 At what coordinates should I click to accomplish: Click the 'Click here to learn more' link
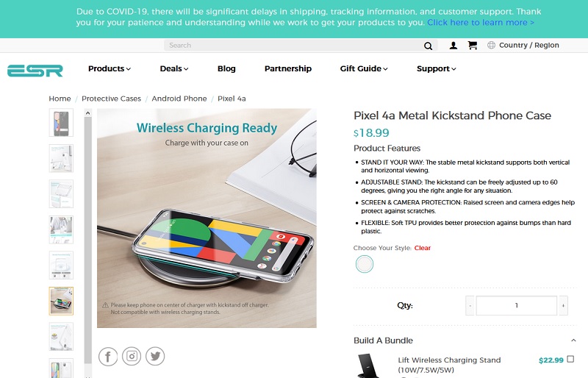pyautogui.click(x=481, y=23)
